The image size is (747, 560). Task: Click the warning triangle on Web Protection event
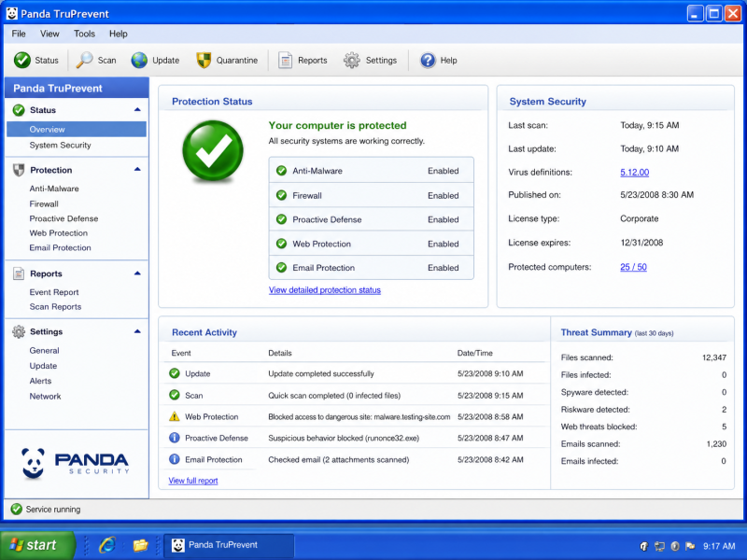click(x=175, y=416)
